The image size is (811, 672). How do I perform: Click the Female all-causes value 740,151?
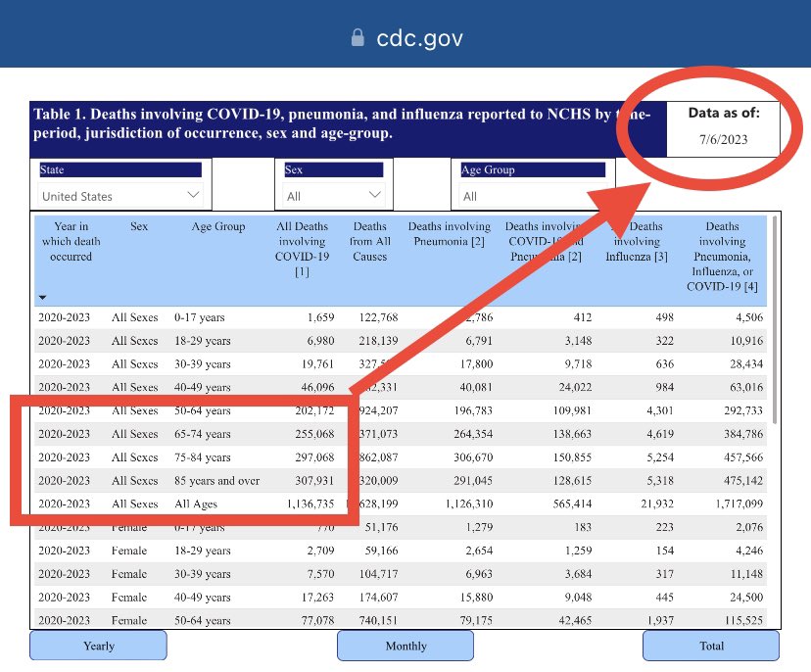click(379, 620)
